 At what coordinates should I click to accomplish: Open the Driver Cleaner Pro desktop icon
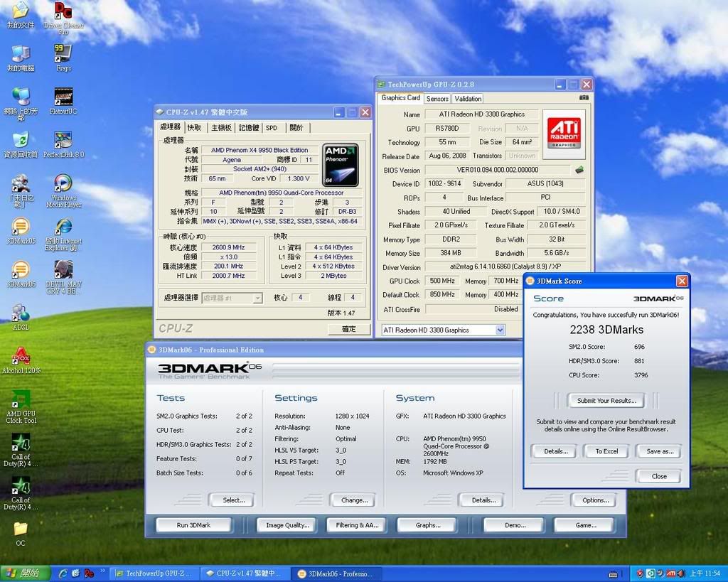[63, 18]
